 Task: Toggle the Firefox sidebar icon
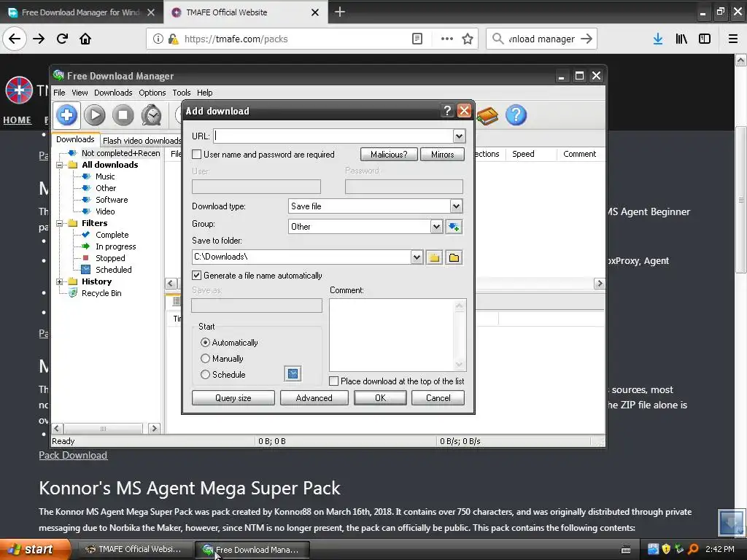tap(705, 39)
